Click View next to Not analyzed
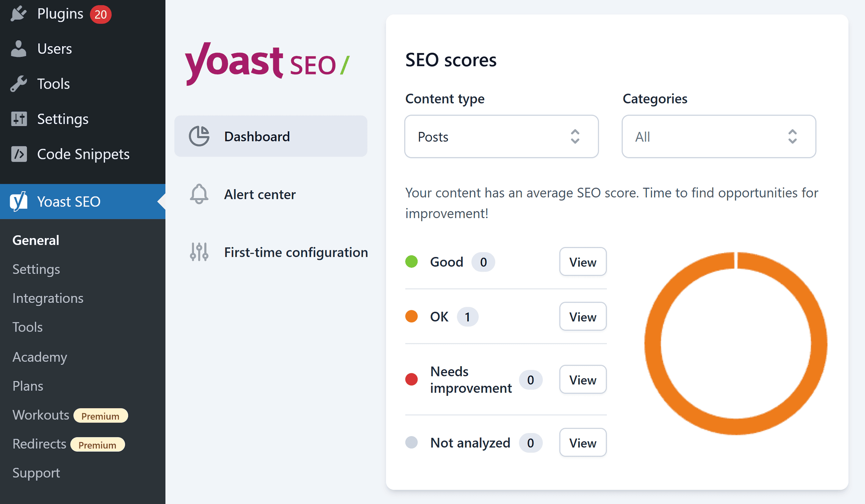This screenshot has height=504, width=865. [583, 442]
